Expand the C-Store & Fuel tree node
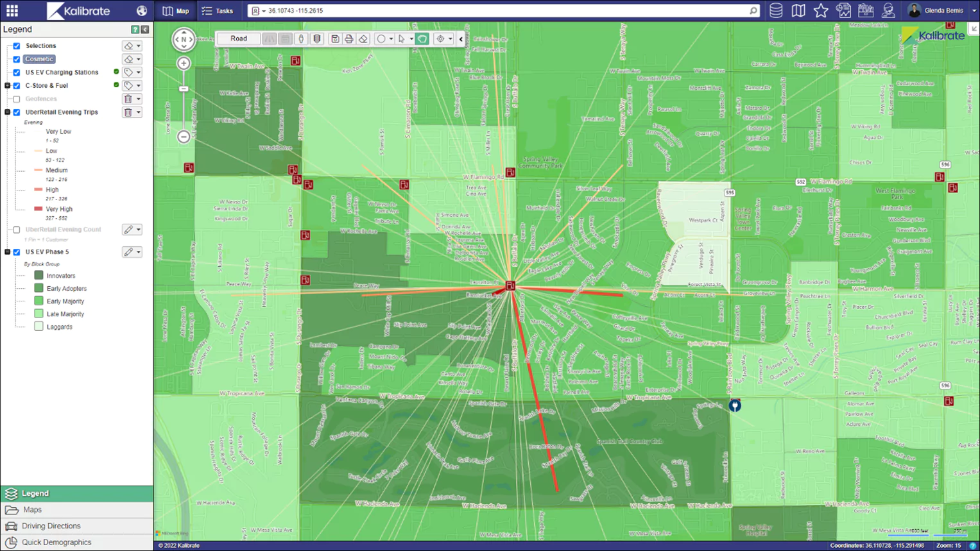The height and width of the screenshot is (551, 980). coord(8,85)
